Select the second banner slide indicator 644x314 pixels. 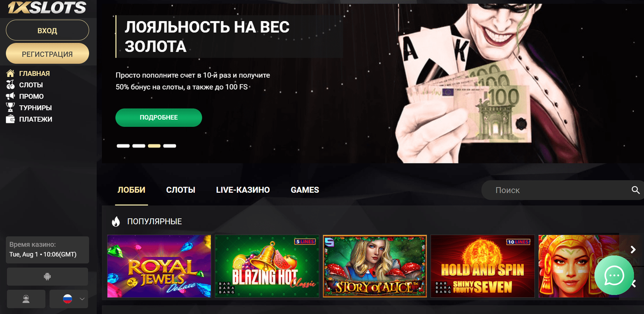[139, 146]
